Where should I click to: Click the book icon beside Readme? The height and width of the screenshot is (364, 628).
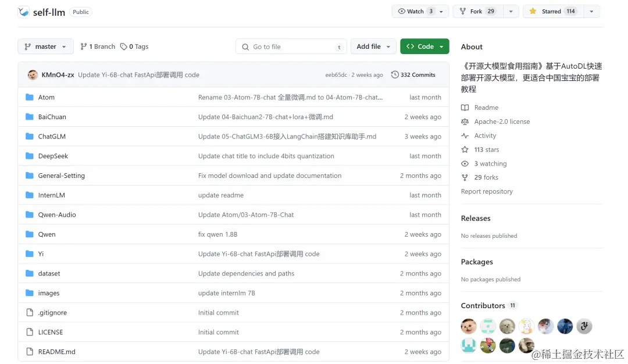(465, 108)
